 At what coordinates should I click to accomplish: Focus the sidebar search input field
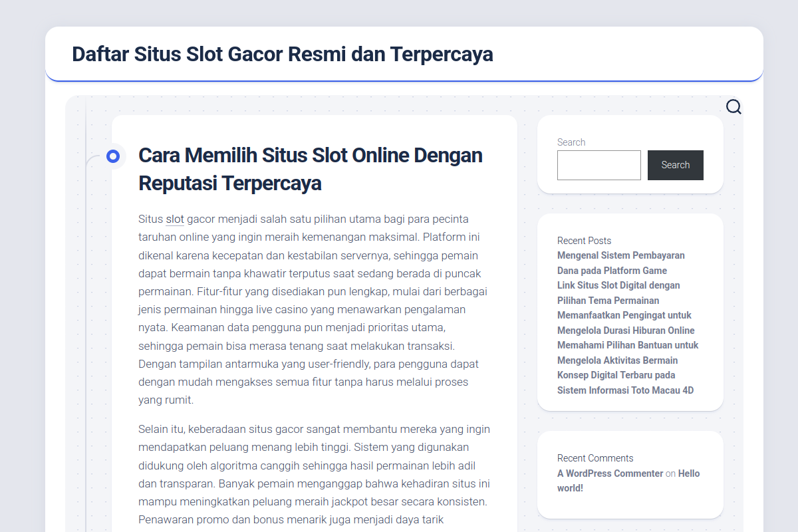point(599,165)
